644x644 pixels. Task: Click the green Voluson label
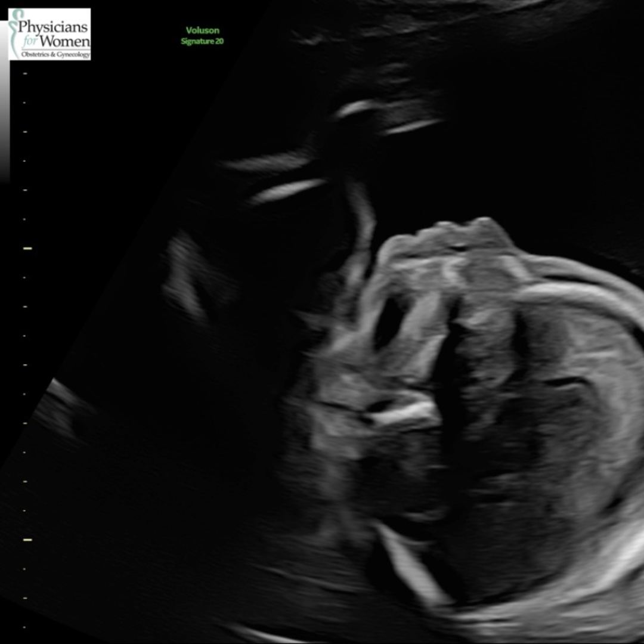[202, 30]
